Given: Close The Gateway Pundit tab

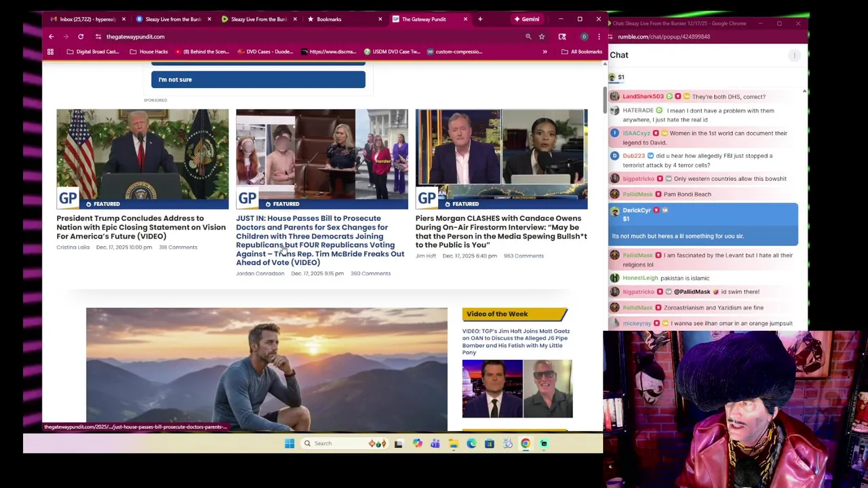Looking at the screenshot, I should pos(465,19).
